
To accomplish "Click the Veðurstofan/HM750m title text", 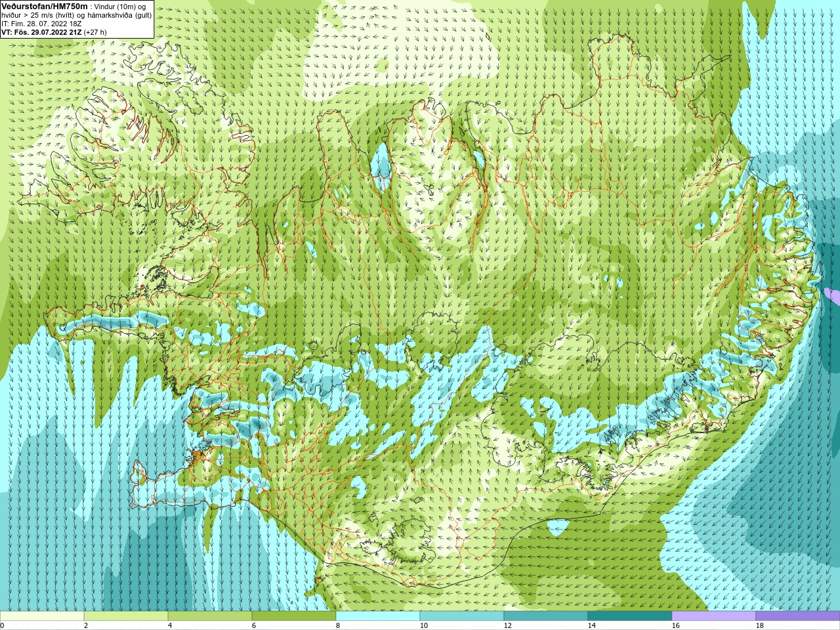I will pyautogui.click(x=44, y=5).
